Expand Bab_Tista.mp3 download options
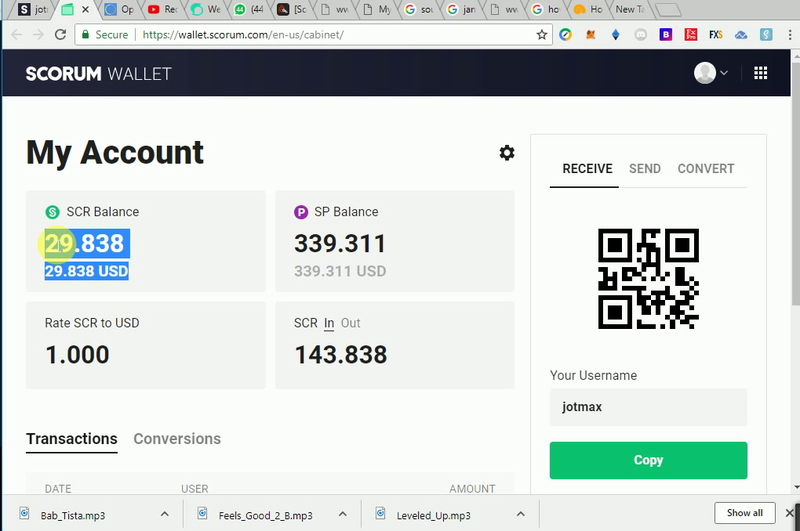Viewport: 800px width, 531px height. tap(164, 514)
